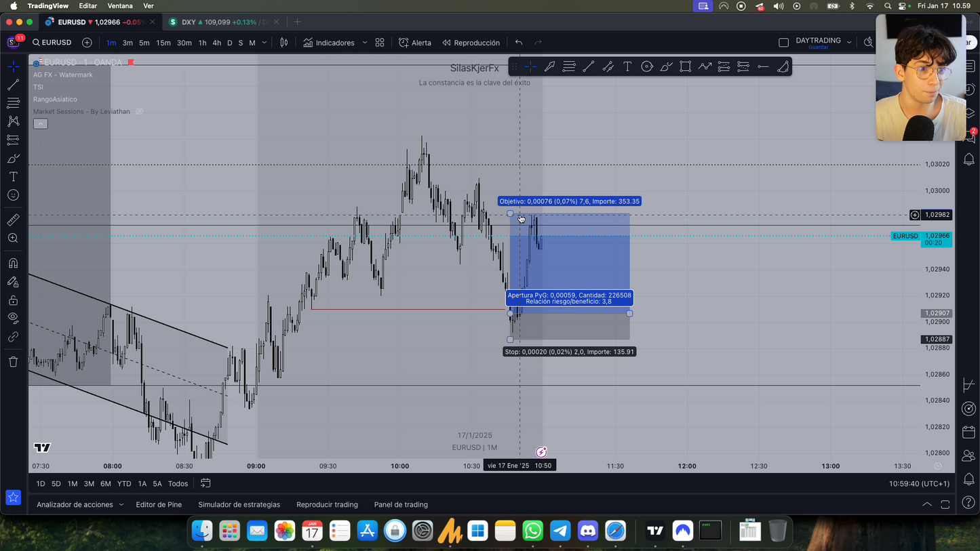Select the text T tool in floating toolbar
980x551 pixels.
[x=627, y=66]
